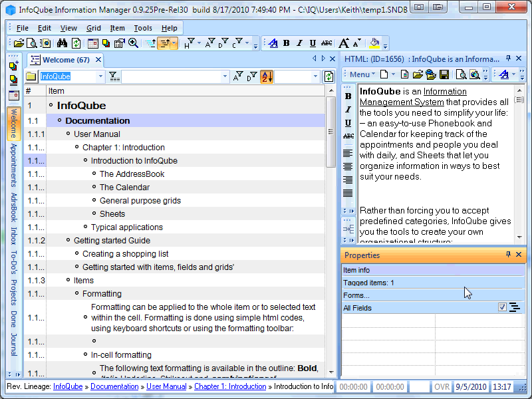Open the Tools menu
This screenshot has height=399, width=532.
143,28
